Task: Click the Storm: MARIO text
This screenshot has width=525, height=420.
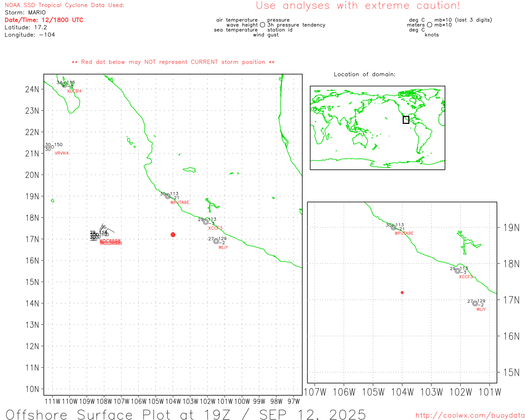Action: tap(25, 12)
